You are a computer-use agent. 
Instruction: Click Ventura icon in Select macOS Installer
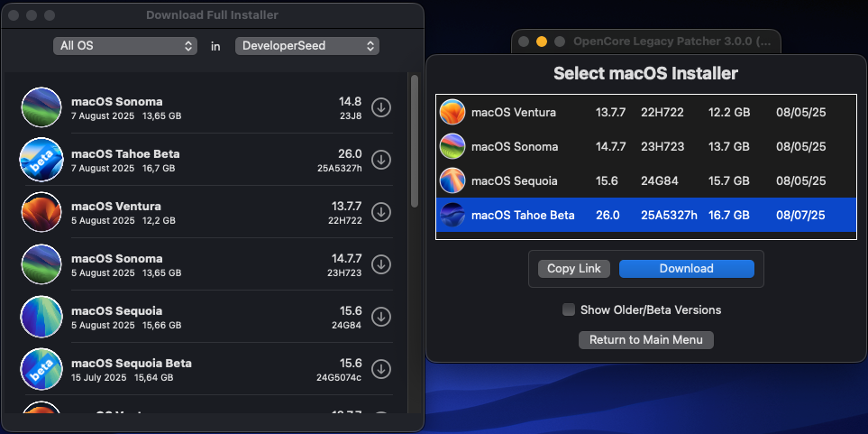pos(452,113)
